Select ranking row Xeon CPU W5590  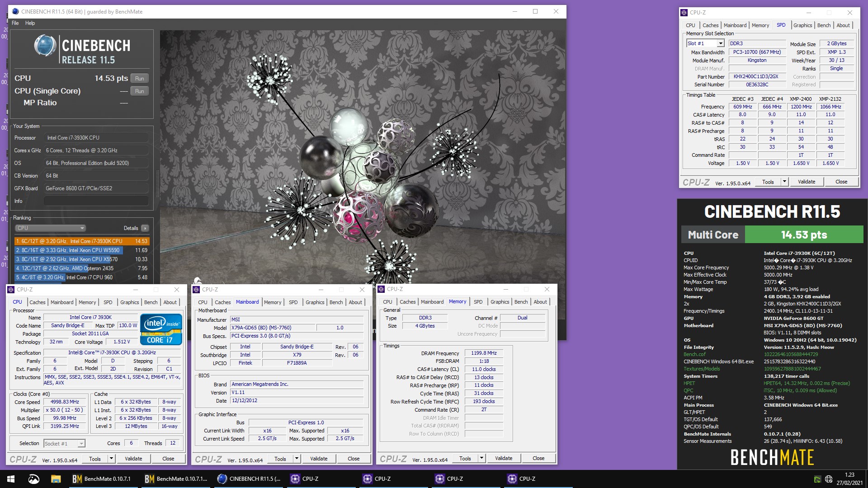pyautogui.click(x=82, y=250)
